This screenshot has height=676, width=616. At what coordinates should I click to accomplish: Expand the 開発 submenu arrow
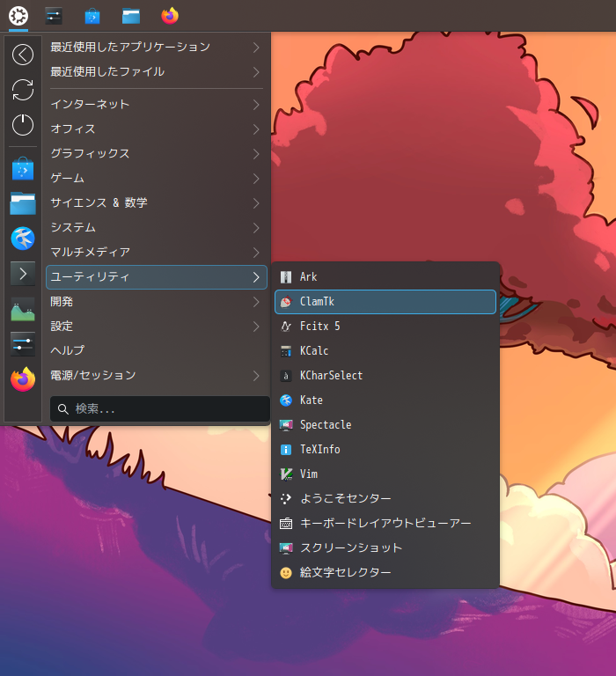point(256,302)
